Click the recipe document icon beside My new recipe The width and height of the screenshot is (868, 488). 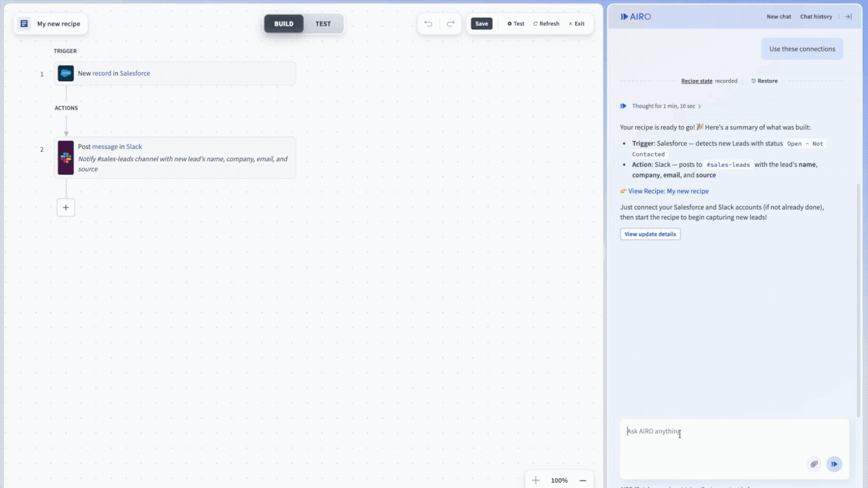(24, 24)
